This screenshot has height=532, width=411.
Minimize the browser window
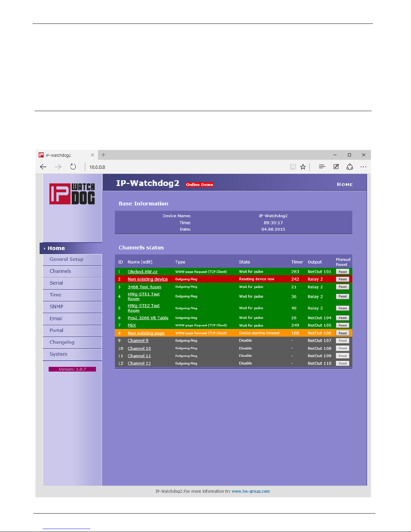tap(335, 155)
